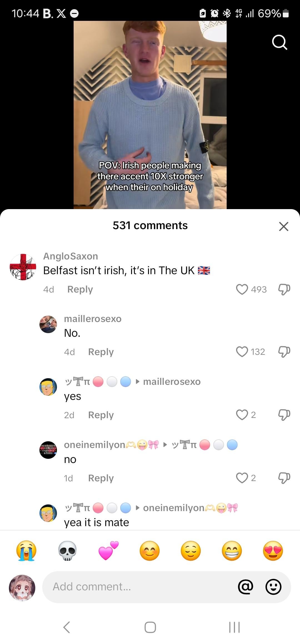Open AngloSaxon's profile picture
Image resolution: width=300 pixels, height=644 pixels.
click(23, 267)
